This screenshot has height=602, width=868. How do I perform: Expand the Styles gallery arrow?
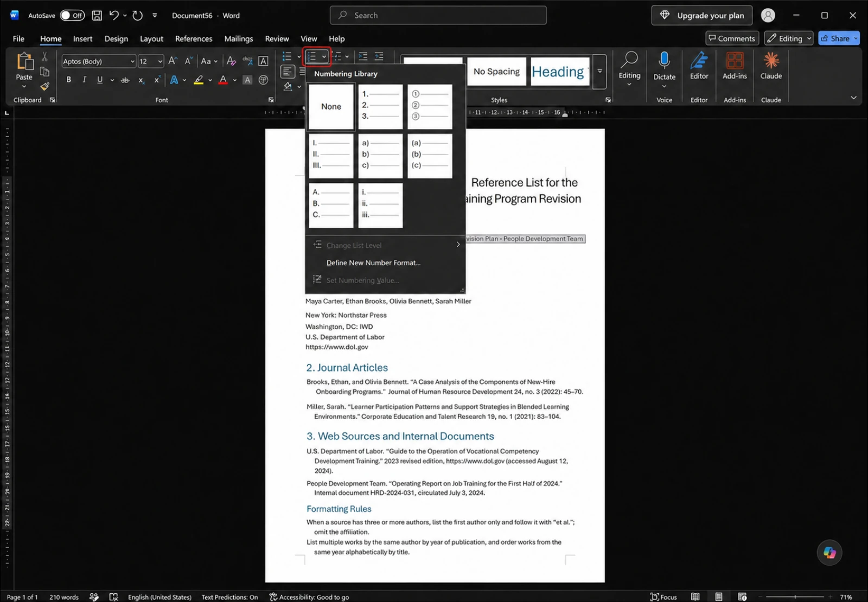tap(599, 71)
